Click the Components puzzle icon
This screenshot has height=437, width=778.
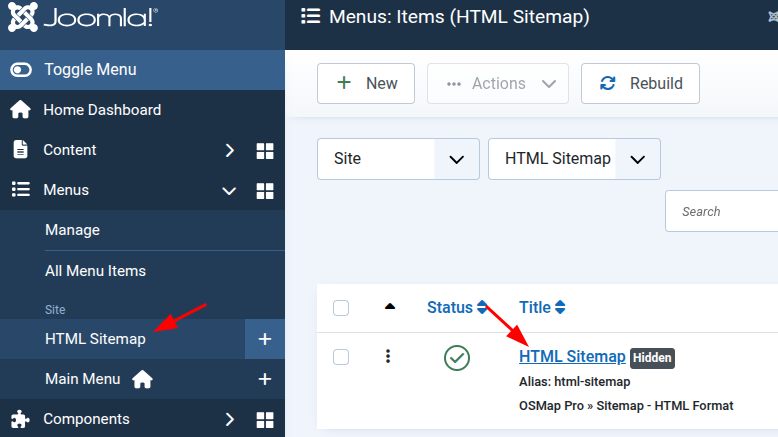(20, 419)
